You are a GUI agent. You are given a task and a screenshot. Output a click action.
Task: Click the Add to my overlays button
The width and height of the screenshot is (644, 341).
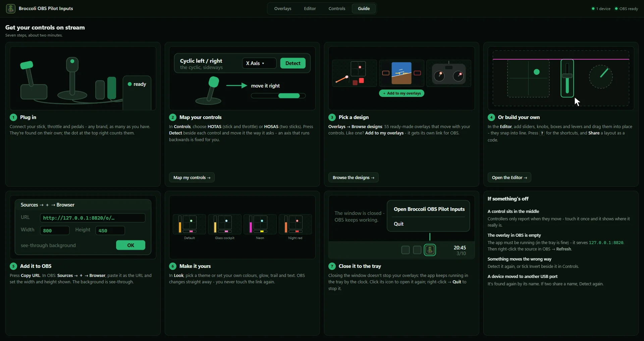tap(401, 93)
